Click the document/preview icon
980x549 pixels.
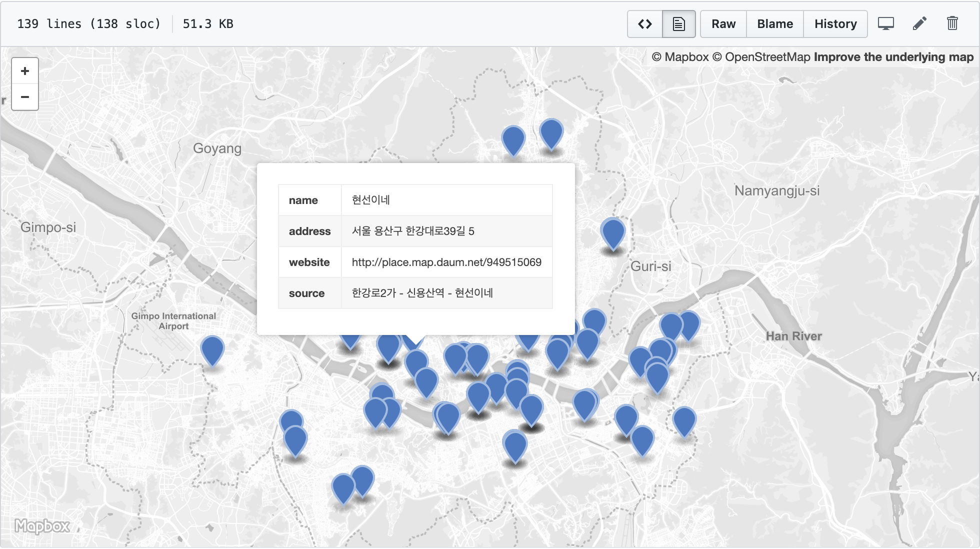[678, 24]
